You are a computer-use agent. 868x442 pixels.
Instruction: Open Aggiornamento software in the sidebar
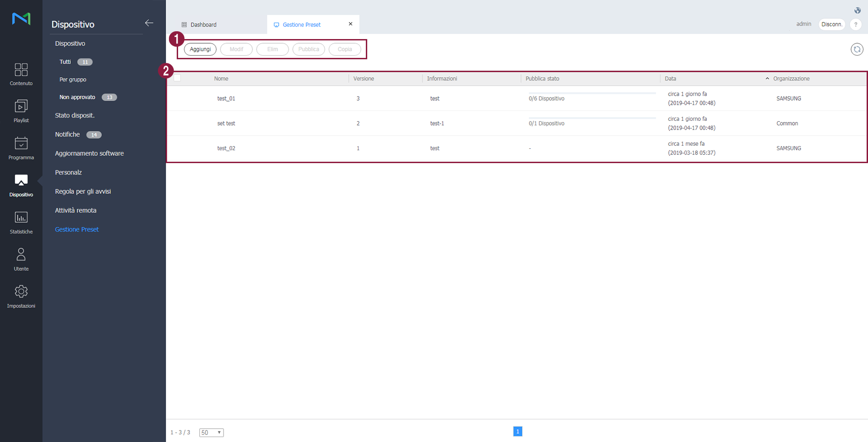pyautogui.click(x=90, y=153)
